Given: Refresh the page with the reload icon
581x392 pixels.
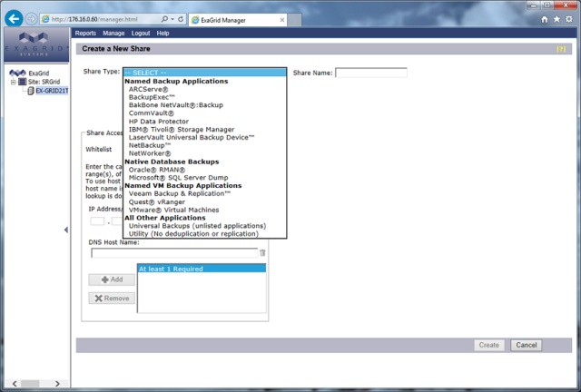Looking at the screenshot, I should [x=181, y=19].
